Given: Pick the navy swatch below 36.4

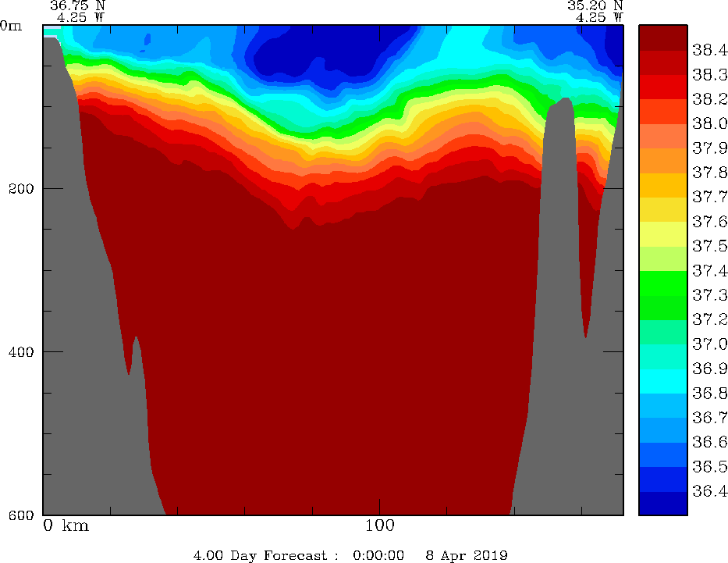Looking at the screenshot, I should [663, 503].
